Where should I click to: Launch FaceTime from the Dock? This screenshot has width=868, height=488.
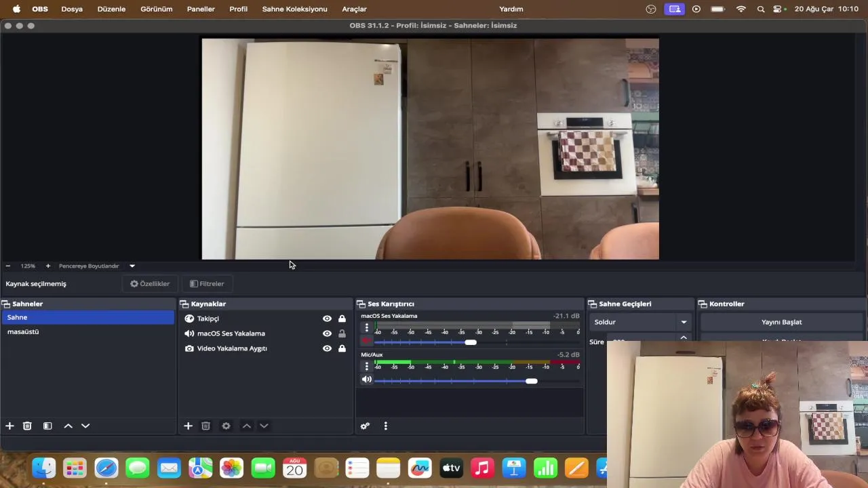tap(263, 468)
